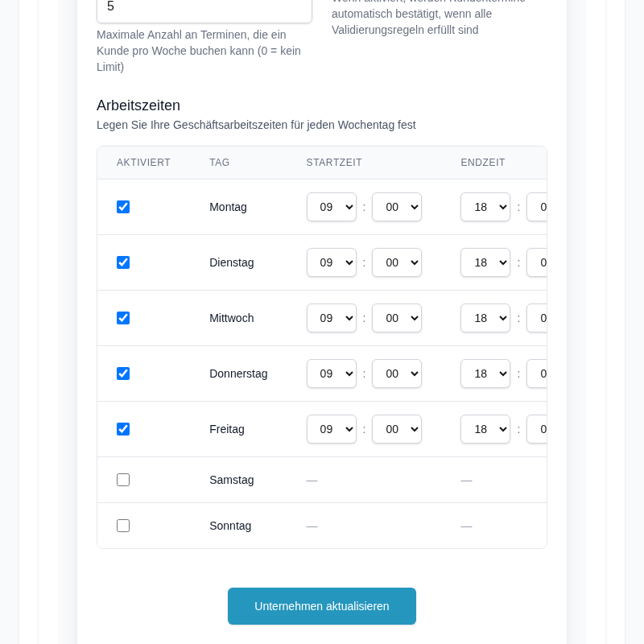
Task: Open Dienstag end hour dropdown
Action: (x=485, y=262)
